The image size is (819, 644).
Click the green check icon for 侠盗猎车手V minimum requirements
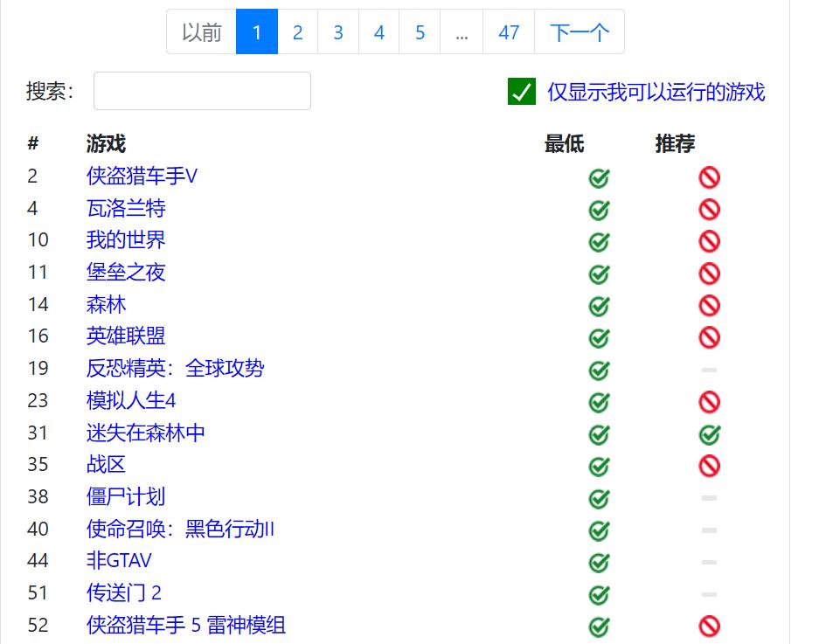pyautogui.click(x=599, y=177)
